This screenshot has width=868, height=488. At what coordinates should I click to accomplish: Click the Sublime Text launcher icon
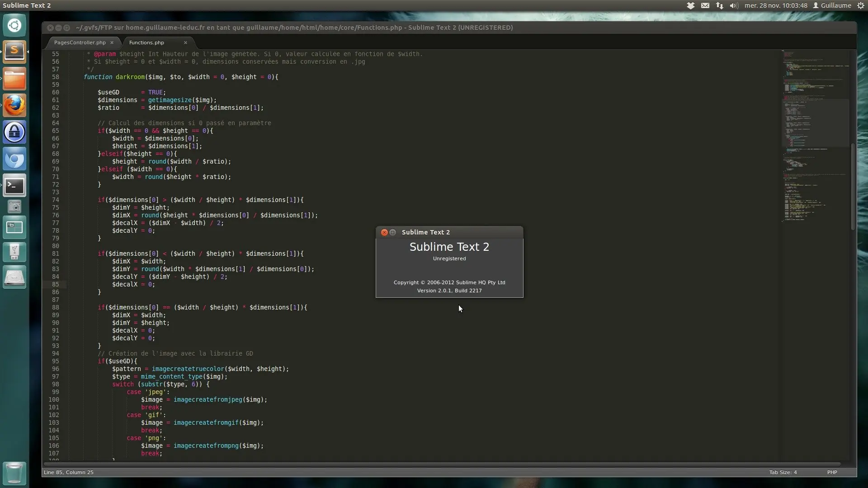pos(14,52)
